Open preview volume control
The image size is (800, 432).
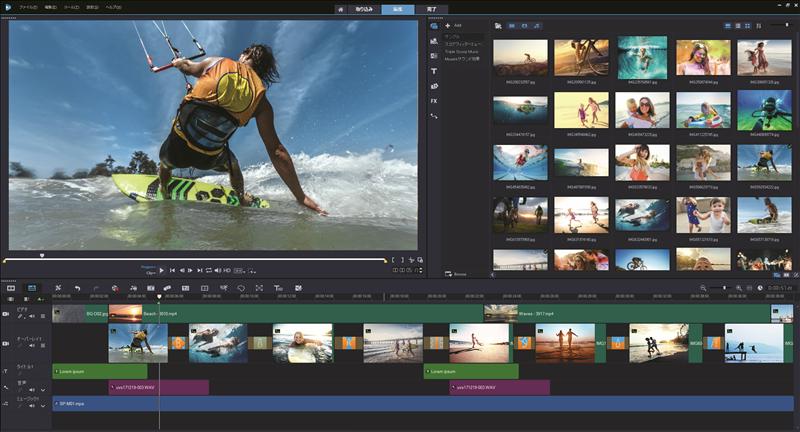tap(218, 270)
